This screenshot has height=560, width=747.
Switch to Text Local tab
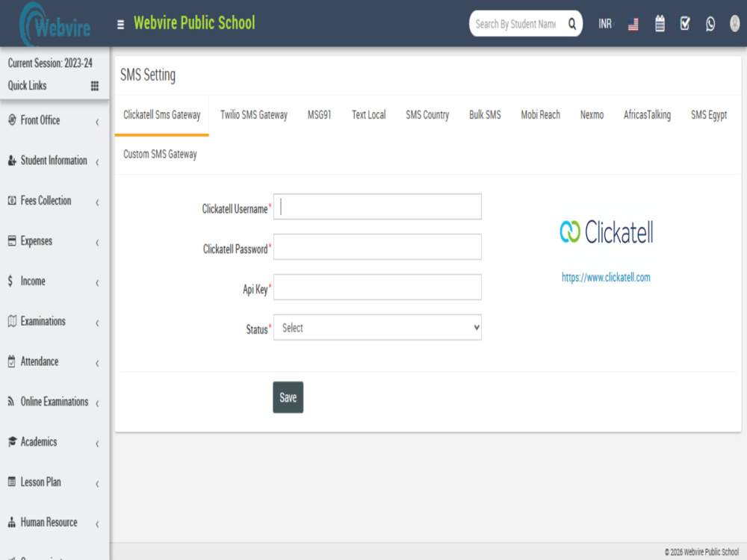[x=369, y=115]
